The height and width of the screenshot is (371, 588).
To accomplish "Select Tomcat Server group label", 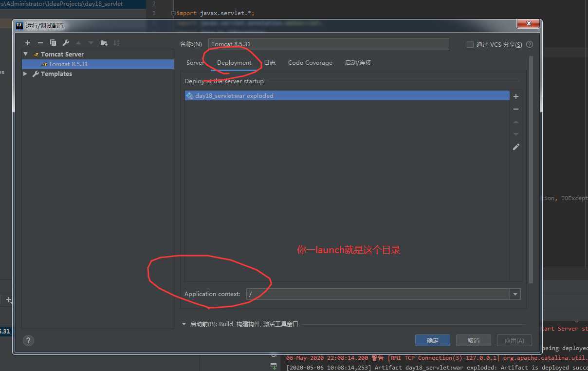I will tap(62, 54).
